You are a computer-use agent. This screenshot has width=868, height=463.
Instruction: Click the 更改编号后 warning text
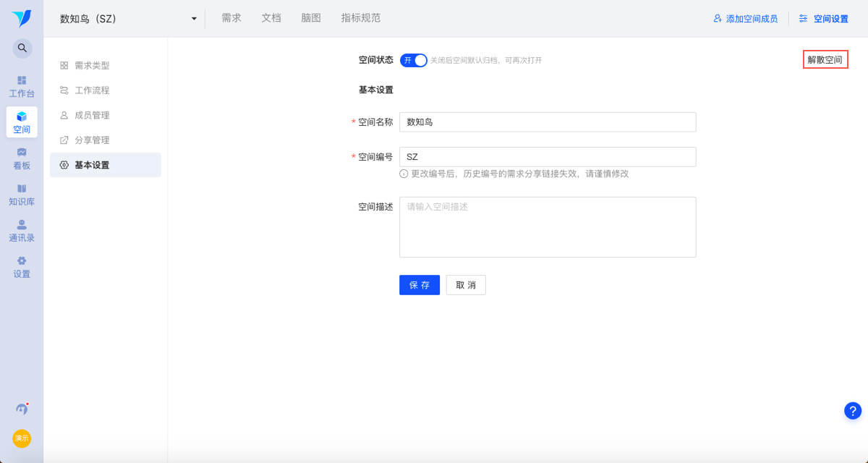click(520, 174)
